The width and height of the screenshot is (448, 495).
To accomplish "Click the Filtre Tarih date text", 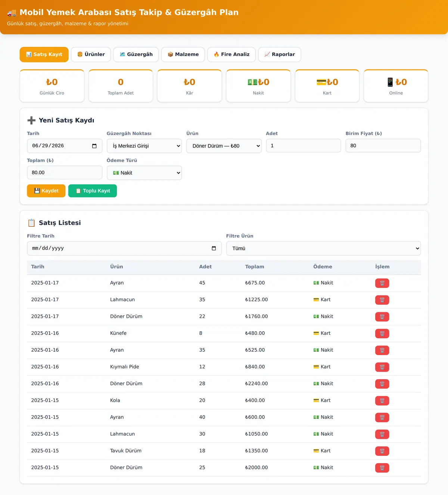I will (48, 248).
